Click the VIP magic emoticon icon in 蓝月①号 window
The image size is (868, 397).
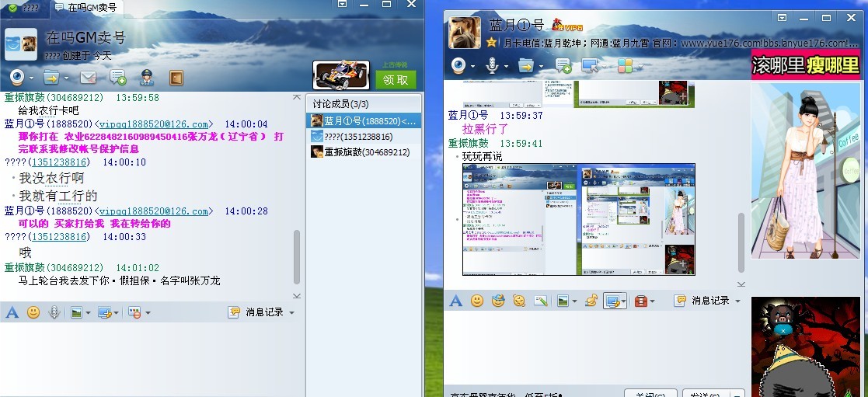tap(498, 301)
